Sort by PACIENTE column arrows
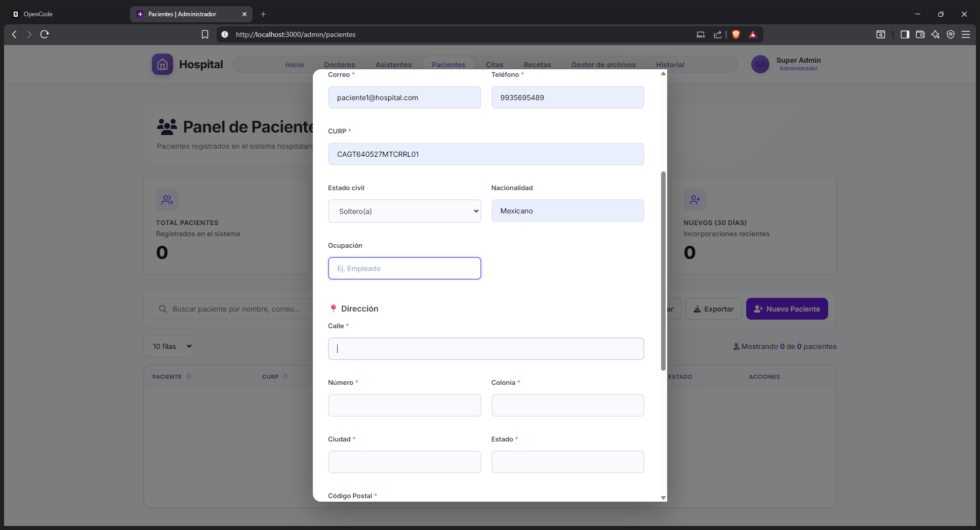 (x=189, y=376)
